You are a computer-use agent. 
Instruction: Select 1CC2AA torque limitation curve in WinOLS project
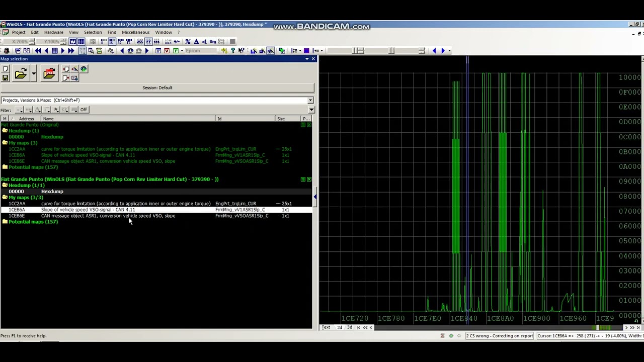(156, 204)
